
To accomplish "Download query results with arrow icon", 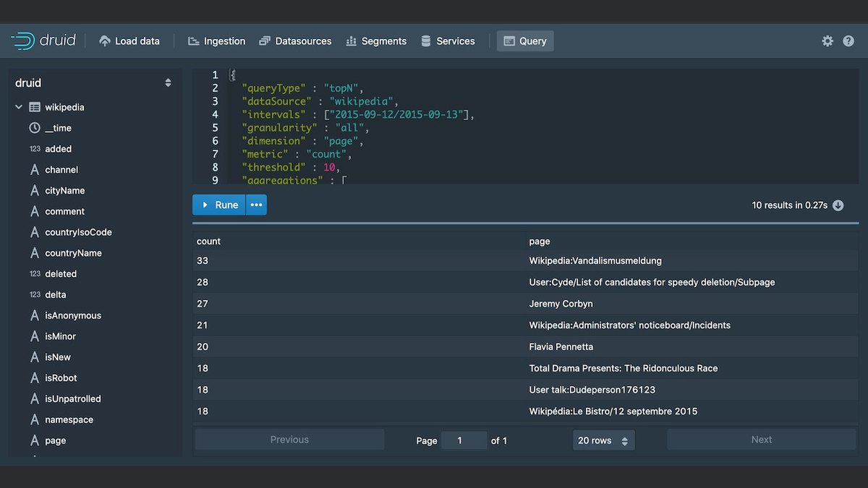I will click(838, 205).
